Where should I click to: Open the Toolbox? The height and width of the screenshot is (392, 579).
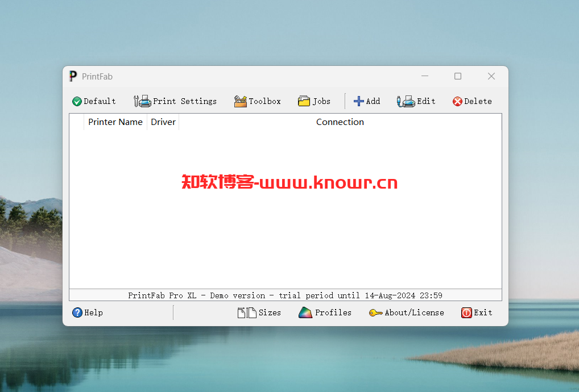[x=258, y=102]
